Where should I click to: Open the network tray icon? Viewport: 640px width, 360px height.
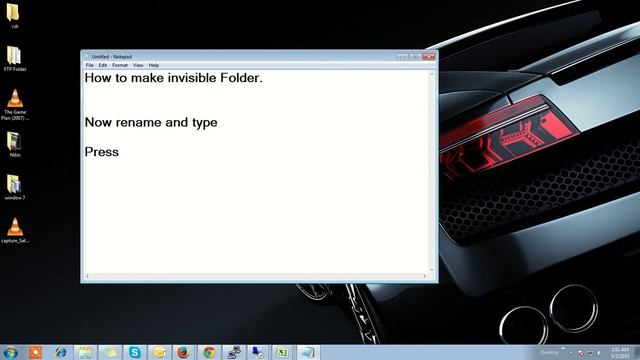(590, 353)
